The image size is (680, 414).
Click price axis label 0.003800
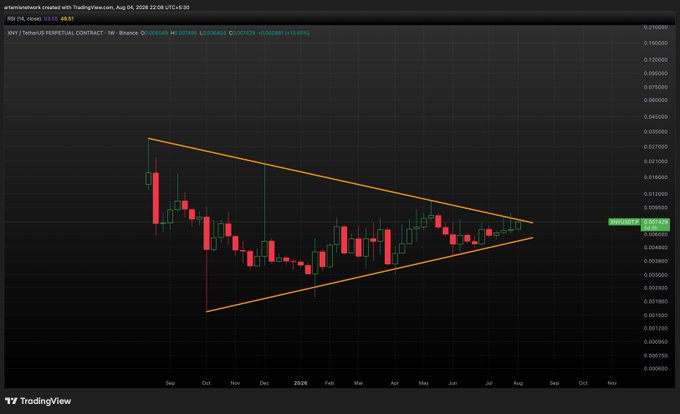tap(656, 261)
